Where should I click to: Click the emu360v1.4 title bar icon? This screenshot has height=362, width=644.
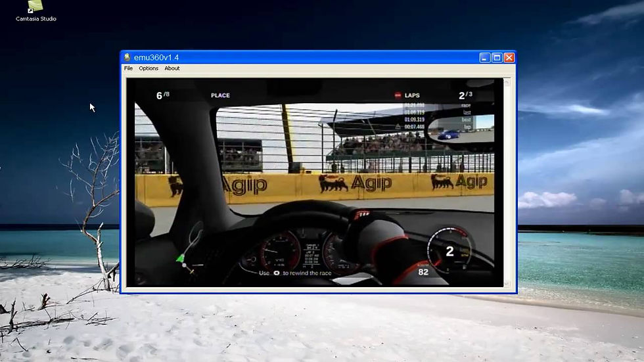127,57
